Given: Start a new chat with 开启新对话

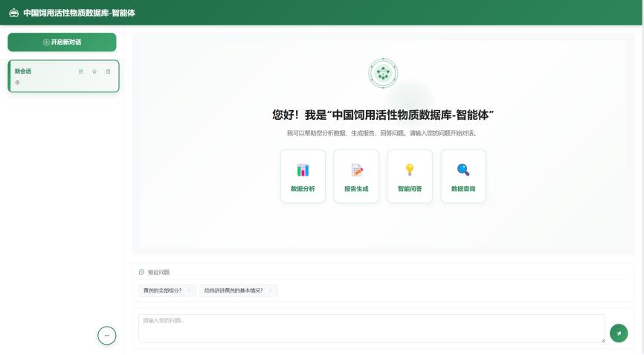Looking at the screenshot, I should click(x=62, y=42).
